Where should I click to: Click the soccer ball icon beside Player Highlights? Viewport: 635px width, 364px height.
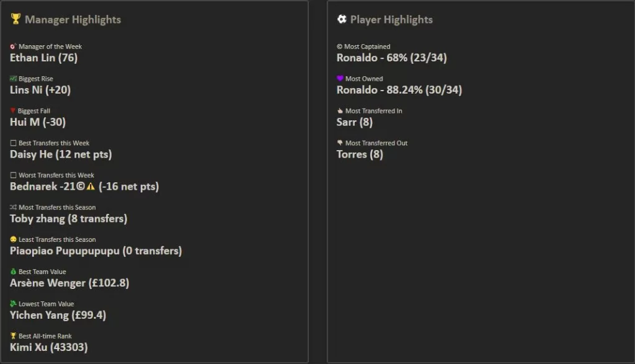click(x=342, y=19)
